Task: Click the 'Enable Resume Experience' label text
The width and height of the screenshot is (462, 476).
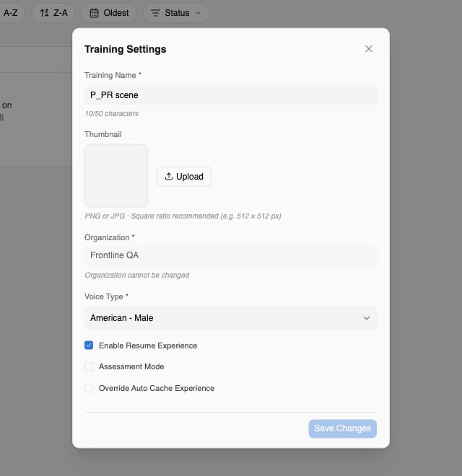Action: [148, 345]
